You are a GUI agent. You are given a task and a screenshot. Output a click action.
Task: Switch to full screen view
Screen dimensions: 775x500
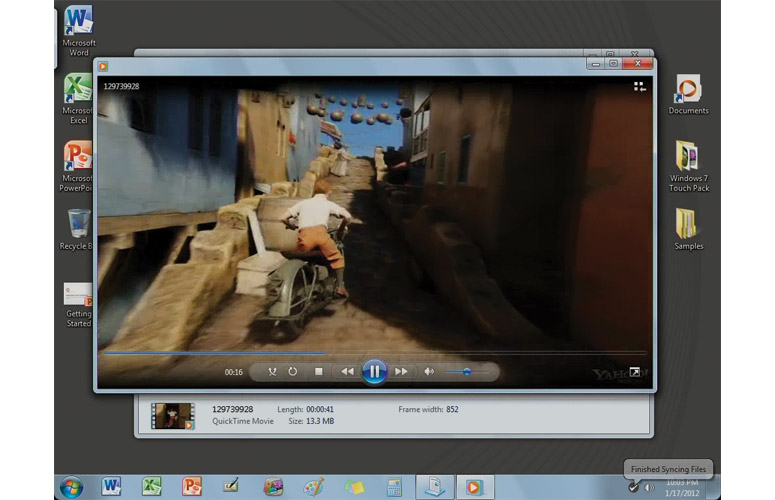click(635, 372)
